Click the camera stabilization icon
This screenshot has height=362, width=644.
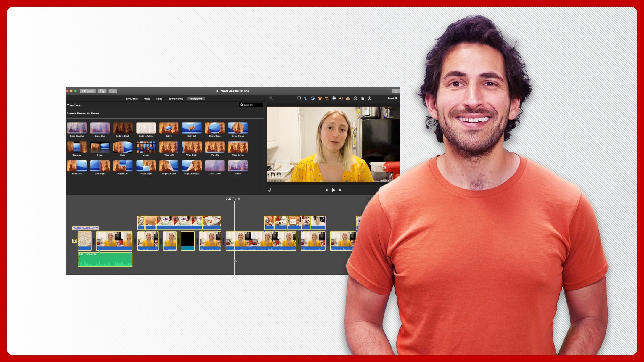[x=334, y=98]
